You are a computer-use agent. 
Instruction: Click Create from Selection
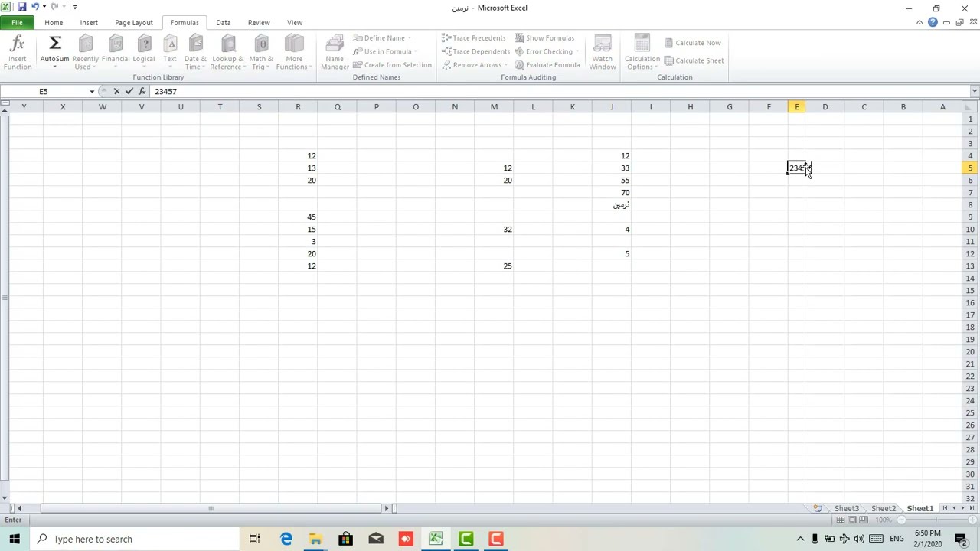click(x=392, y=65)
